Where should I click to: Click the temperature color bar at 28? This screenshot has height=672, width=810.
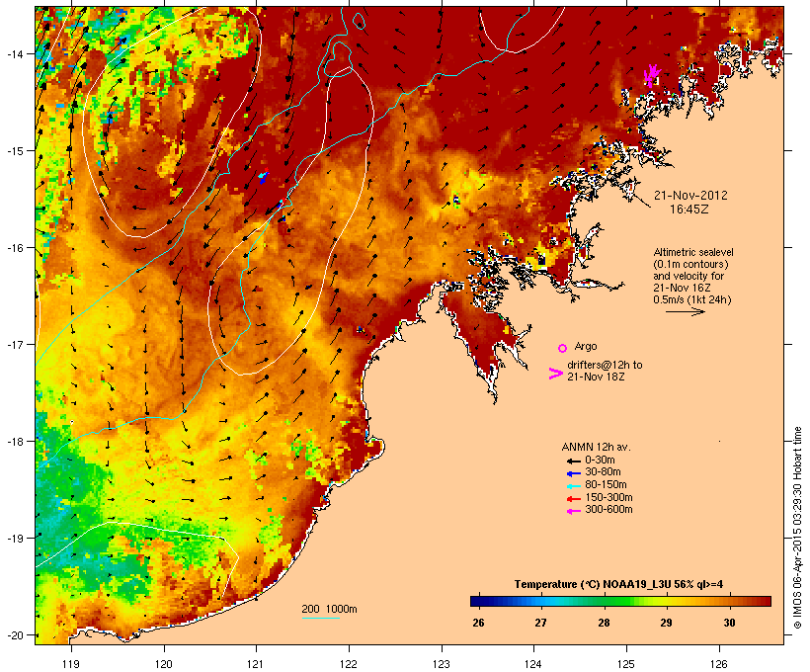[604, 601]
